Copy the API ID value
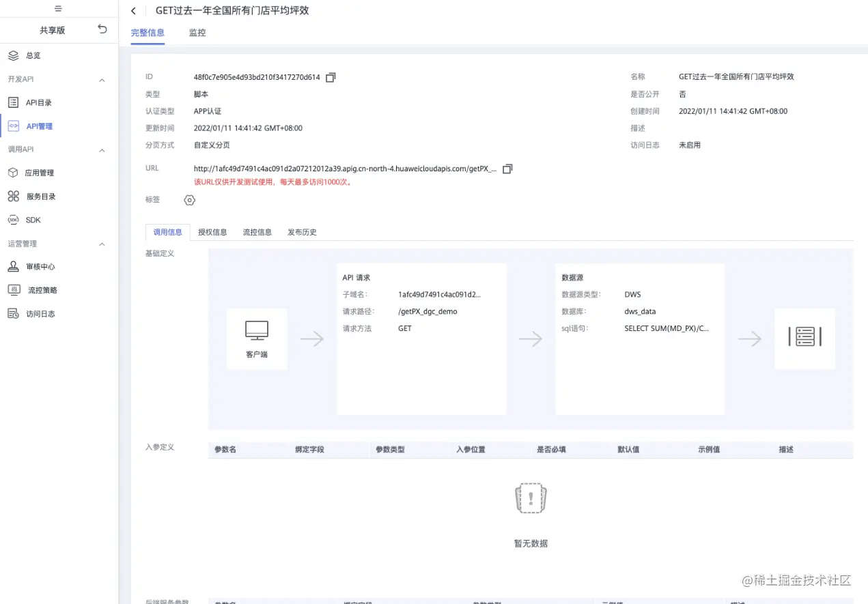Viewport: 868px width, 604px height. coord(331,78)
